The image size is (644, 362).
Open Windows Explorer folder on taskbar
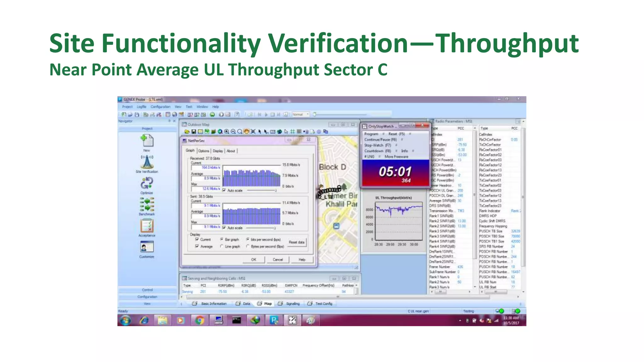click(163, 320)
